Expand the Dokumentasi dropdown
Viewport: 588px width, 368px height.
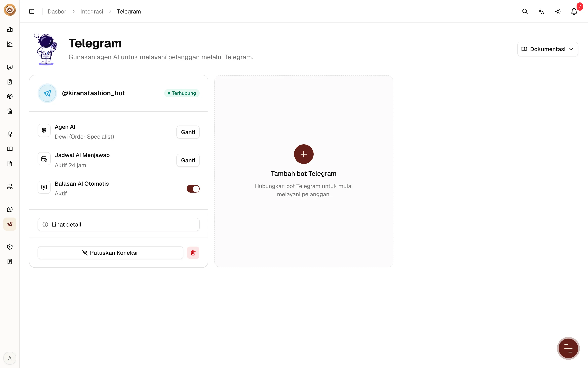[547, 49]
